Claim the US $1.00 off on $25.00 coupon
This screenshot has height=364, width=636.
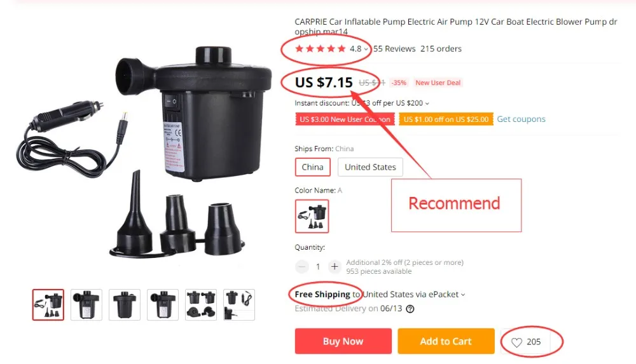pos(446,119)
